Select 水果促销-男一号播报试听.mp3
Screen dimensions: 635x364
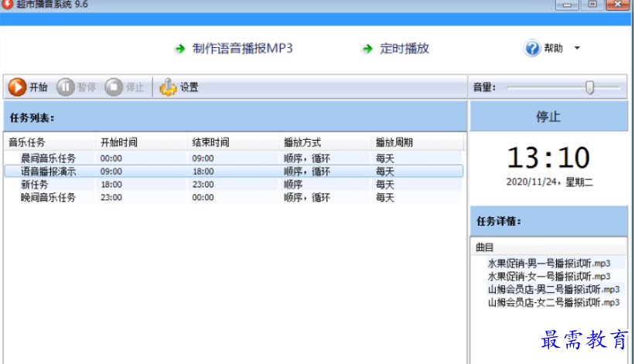[x=548, y=264]
